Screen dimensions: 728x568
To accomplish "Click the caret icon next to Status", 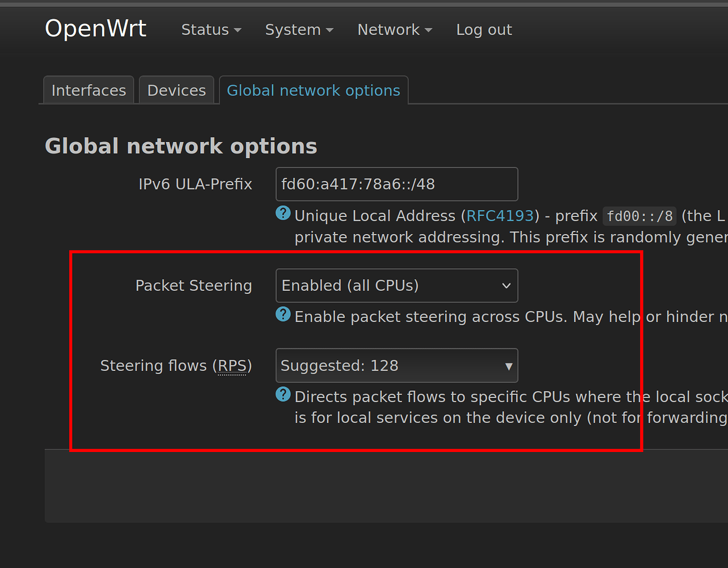I will (237, 30).
